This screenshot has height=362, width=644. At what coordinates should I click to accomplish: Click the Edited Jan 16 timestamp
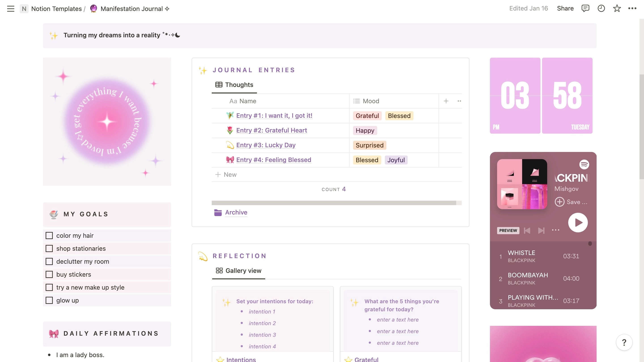click(x=528, y=8)
